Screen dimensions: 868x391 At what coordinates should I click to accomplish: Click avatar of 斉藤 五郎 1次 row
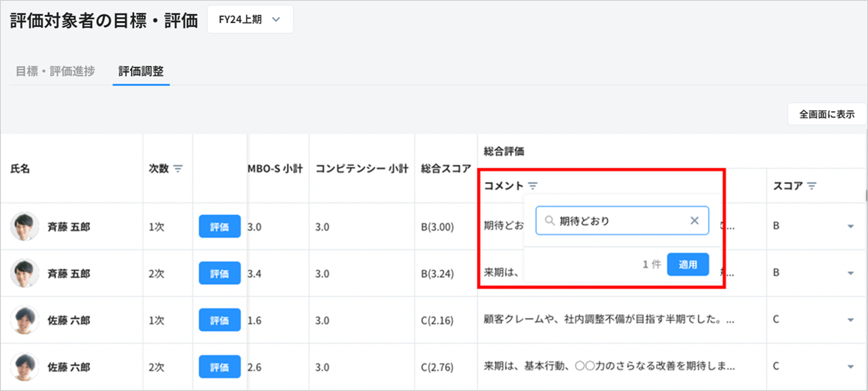click(x=24, y=227)
